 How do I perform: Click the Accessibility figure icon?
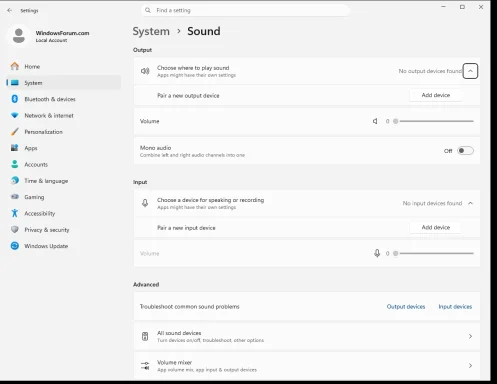coord(15,213)
